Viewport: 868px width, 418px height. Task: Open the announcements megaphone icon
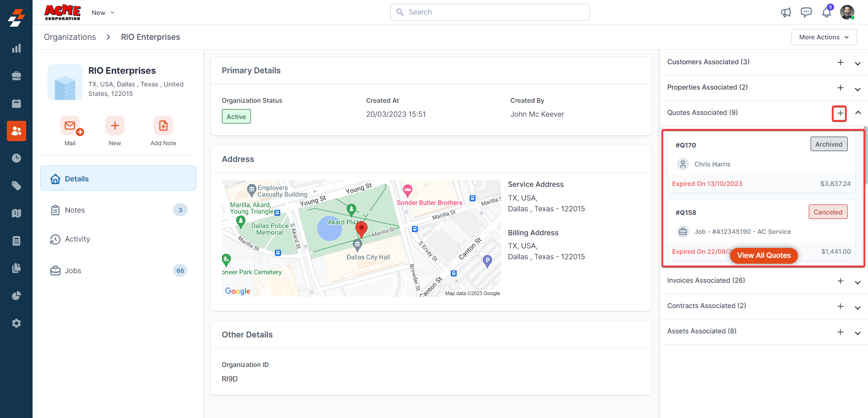coord(786,12)
